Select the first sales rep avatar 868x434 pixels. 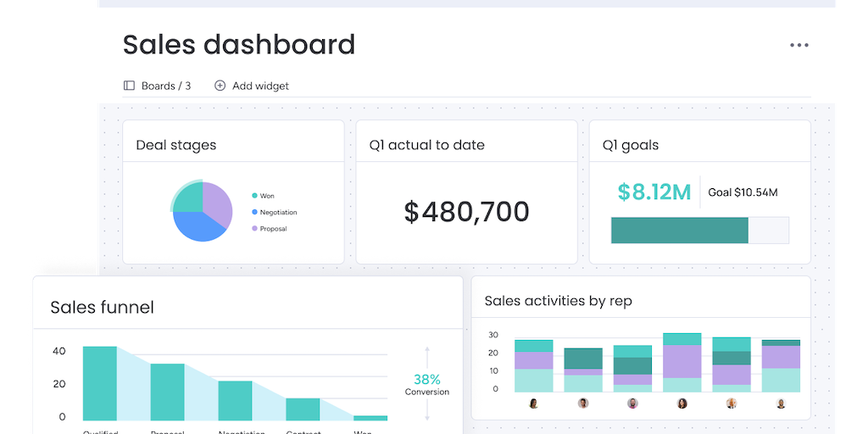[x=534, y=403]
